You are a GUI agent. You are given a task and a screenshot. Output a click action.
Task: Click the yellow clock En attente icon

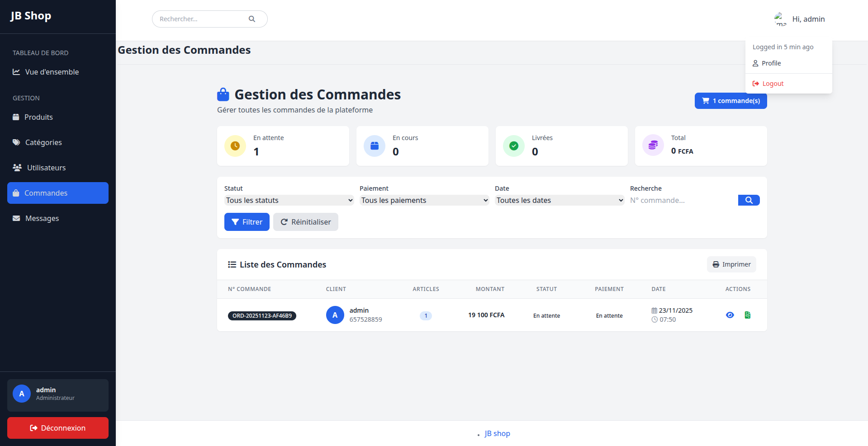click(235, 146)
